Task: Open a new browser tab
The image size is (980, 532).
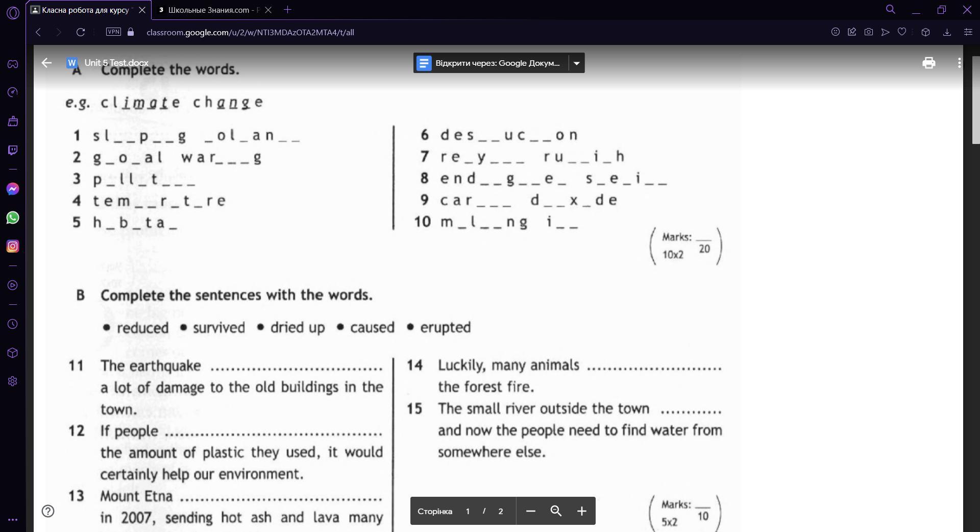Action: tap(287, 10)
